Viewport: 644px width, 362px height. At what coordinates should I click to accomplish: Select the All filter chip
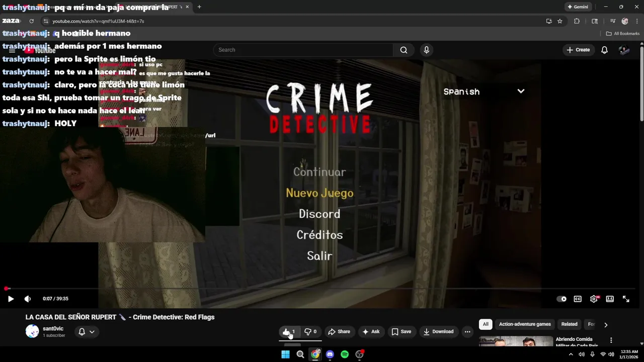tap(486, 324)
